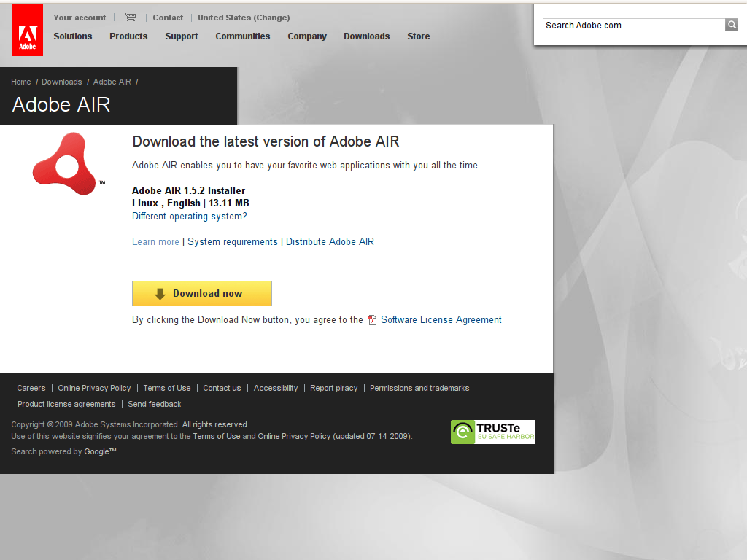
Task: Open Online Privacy Policy in footer links row
Action: point(94,388)
